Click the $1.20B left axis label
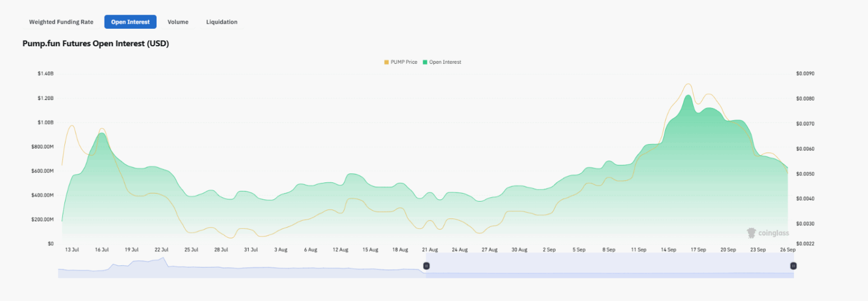The height and width of the screenshot is (301, 868). 46,98
